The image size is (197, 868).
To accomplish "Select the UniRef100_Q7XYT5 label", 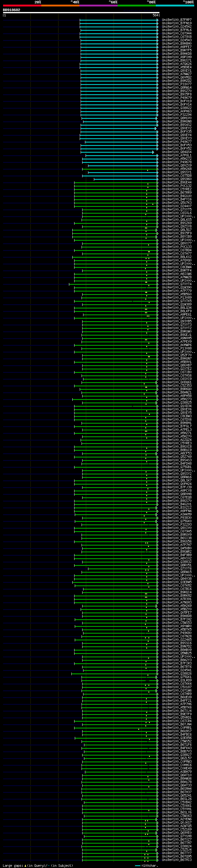I will [177, 210].
